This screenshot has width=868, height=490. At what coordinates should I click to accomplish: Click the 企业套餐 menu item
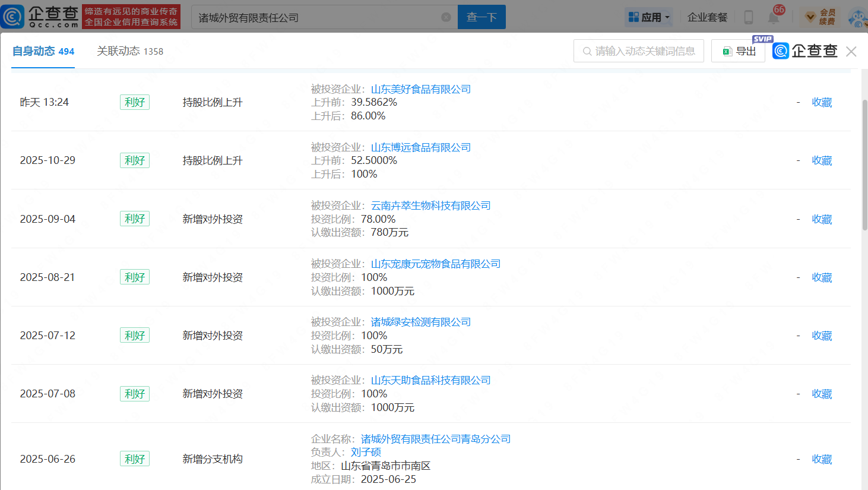pos(707,17)
